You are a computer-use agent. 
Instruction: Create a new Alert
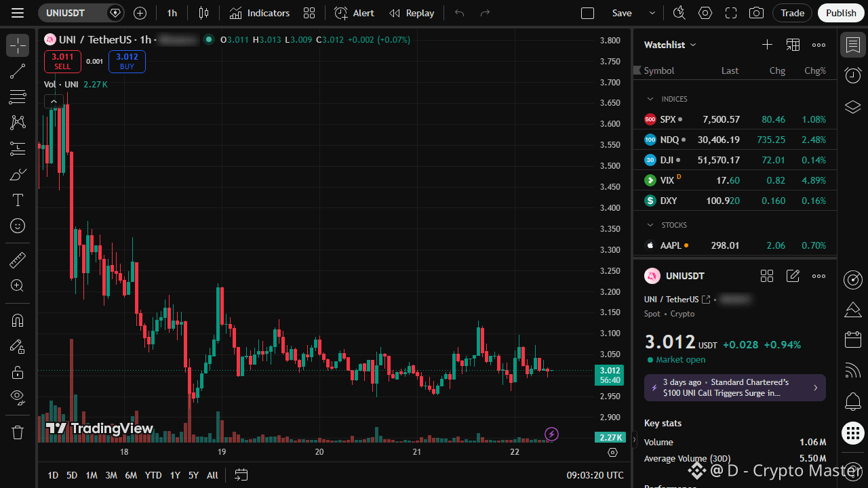tap(354, 13)
